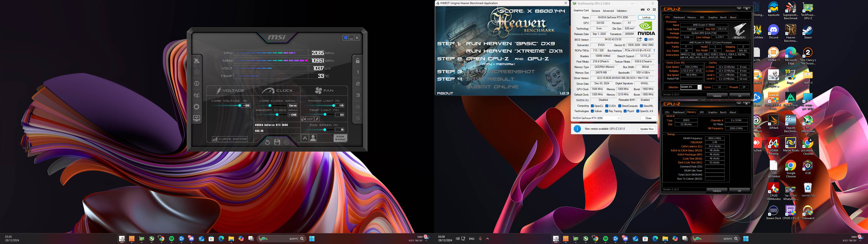Click Afterburner reset settings icon

click(x=267, y=142)
